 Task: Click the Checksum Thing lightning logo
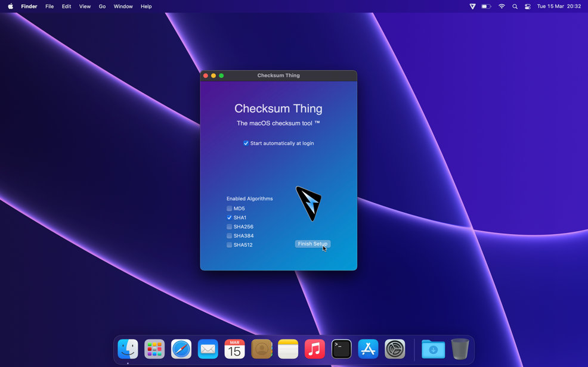(x=309, y=203)
